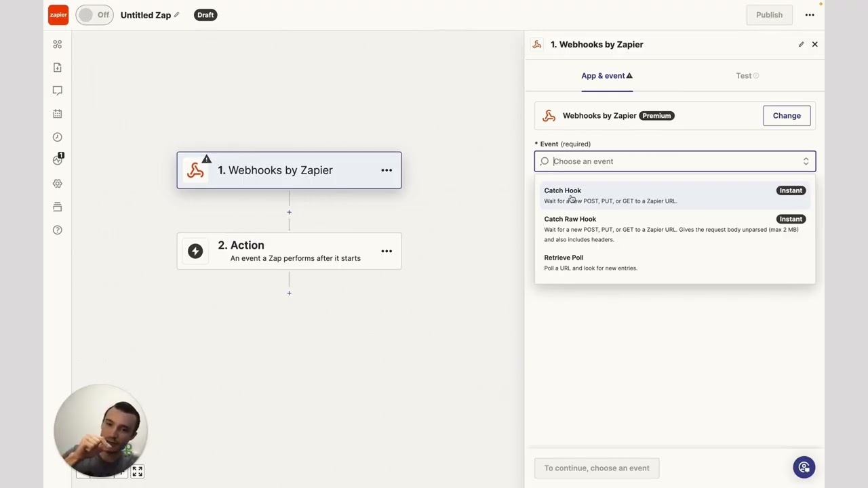Open Webhooks step three-dot menu
Screen dimensions: 868x488
pyautogui.click(x=387, y=170)
